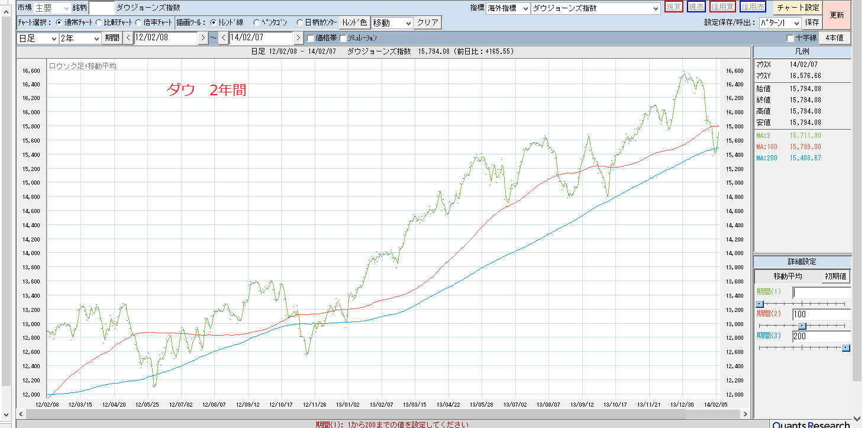868x428 pixels.
Task: Click the 現買 button
Action: (x=673, y=7)
